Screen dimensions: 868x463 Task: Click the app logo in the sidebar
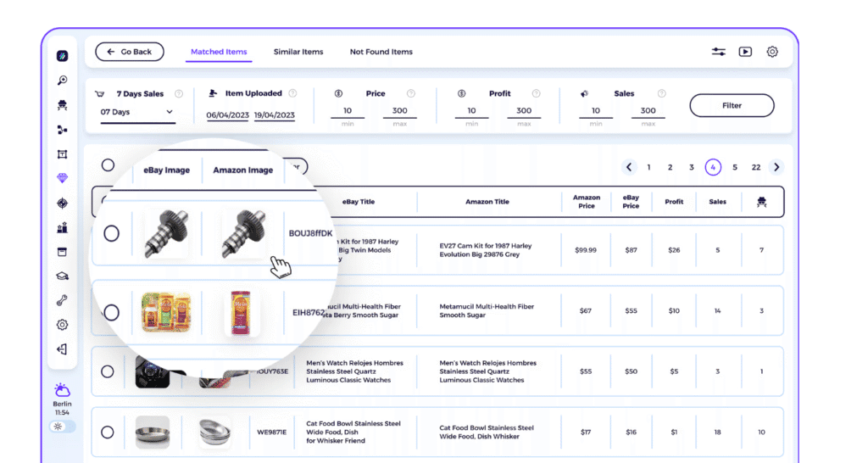pos(62,56)
